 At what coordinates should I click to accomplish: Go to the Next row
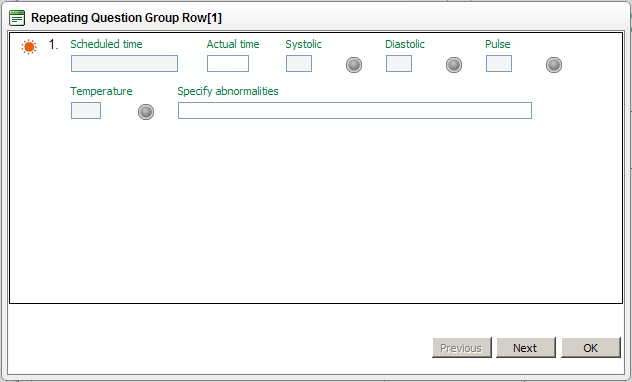(x=526, y=348)
